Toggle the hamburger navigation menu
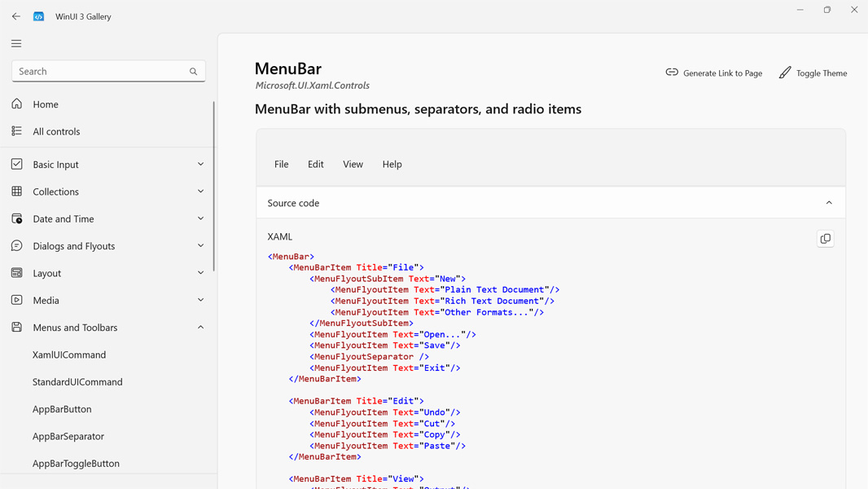This screenshot has width=868, height=489. [x=16, y=44]
